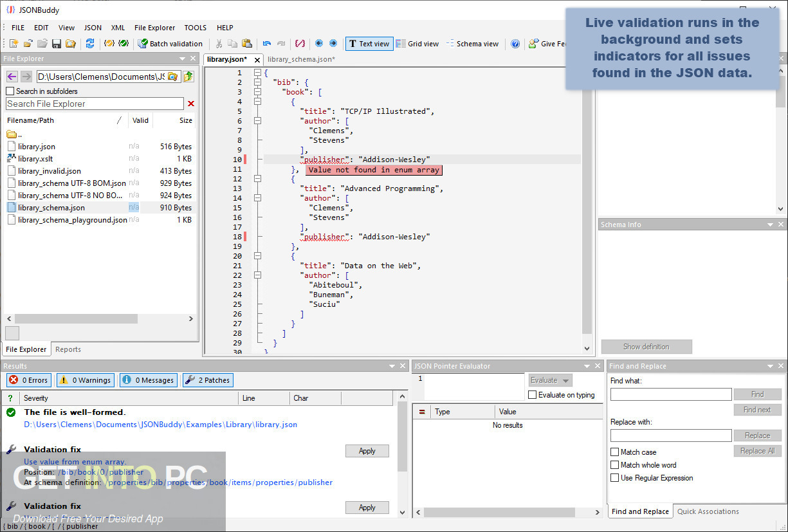Enable Evaluate on typing checkbox

point(532,395)
